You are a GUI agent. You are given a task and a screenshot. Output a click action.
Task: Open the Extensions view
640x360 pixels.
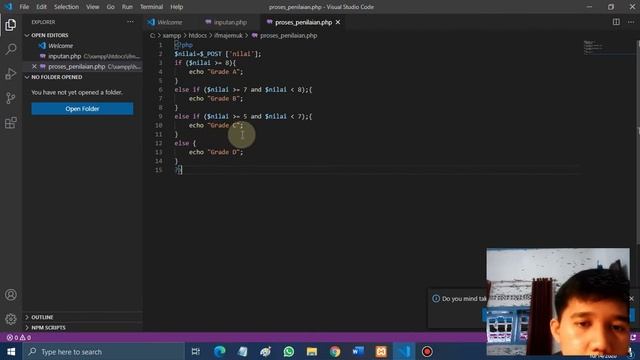[x=11, y=122]
